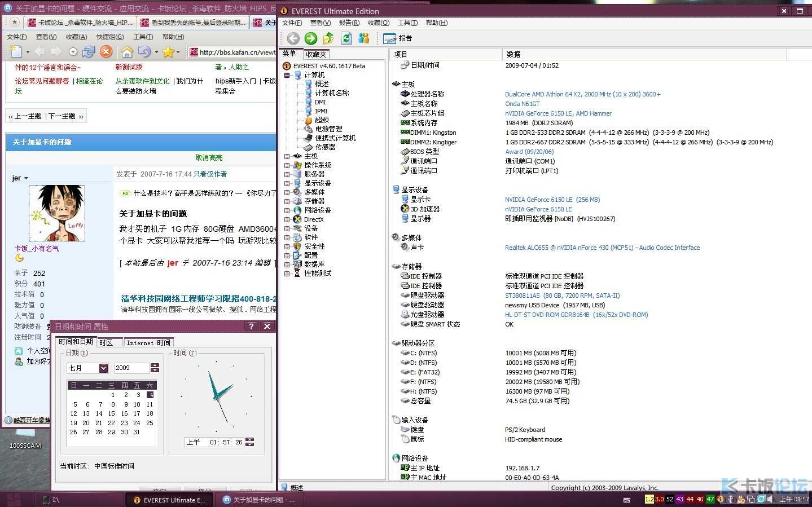The image size is (812, 507).
Task: Expand 主板 node in EVEREST tree
Action: [287, 156]
